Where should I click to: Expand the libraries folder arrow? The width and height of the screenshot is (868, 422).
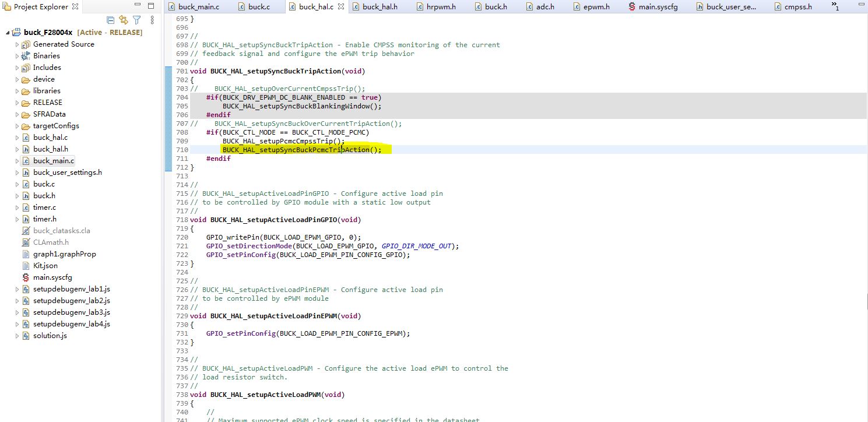click(x=17, y=91)
